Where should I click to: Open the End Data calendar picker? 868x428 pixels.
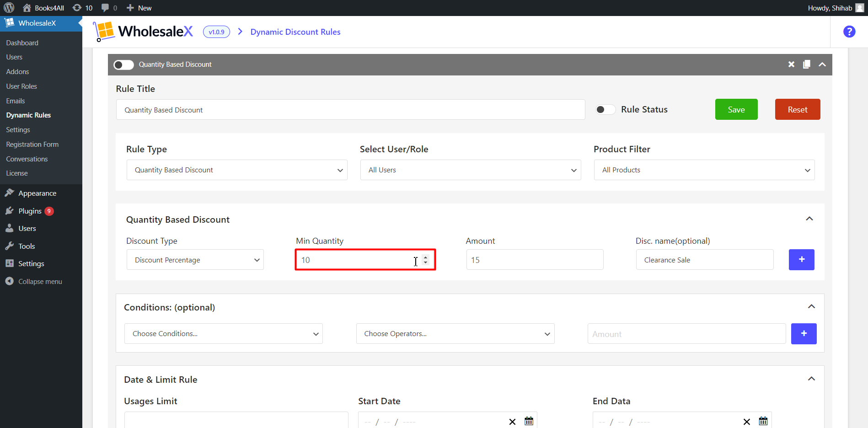click(x=763, y=421)
